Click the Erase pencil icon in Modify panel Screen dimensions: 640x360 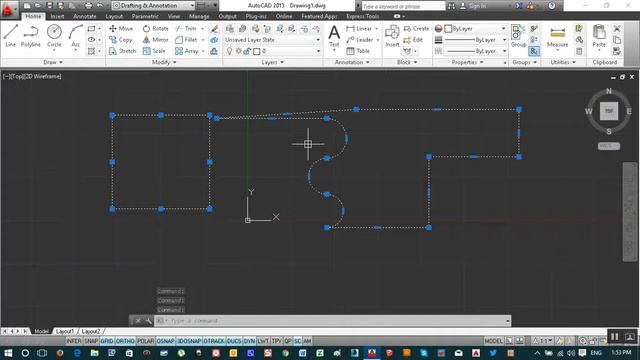click(214, 29)
